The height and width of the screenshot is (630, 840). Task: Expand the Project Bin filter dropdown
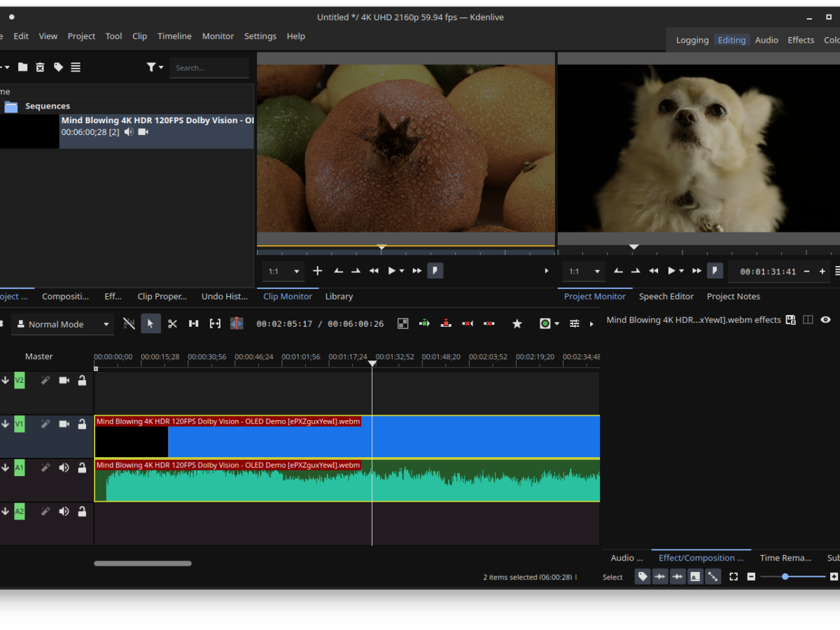pos(155,67)
